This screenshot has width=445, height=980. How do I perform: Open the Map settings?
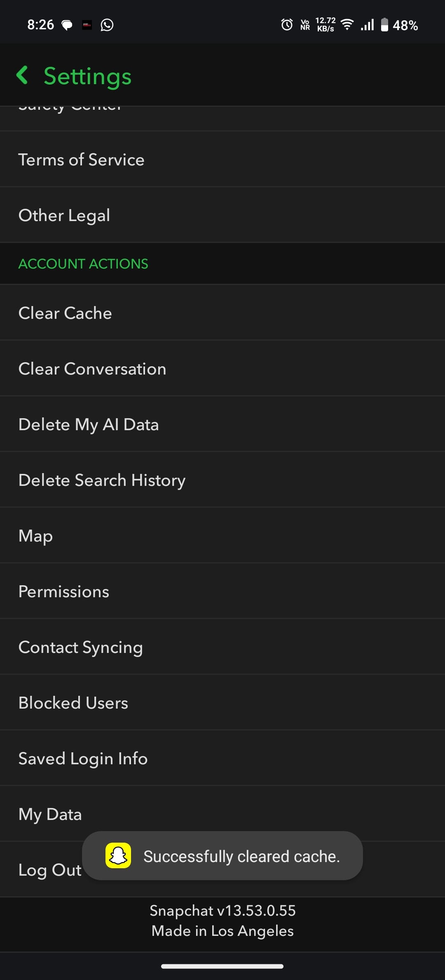tap(35, 536)
